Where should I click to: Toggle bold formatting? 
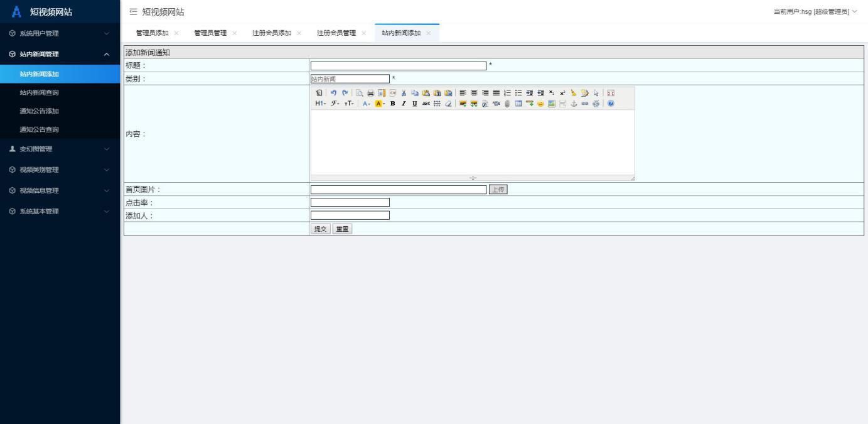pyautogui.click(x=393, y=103)
